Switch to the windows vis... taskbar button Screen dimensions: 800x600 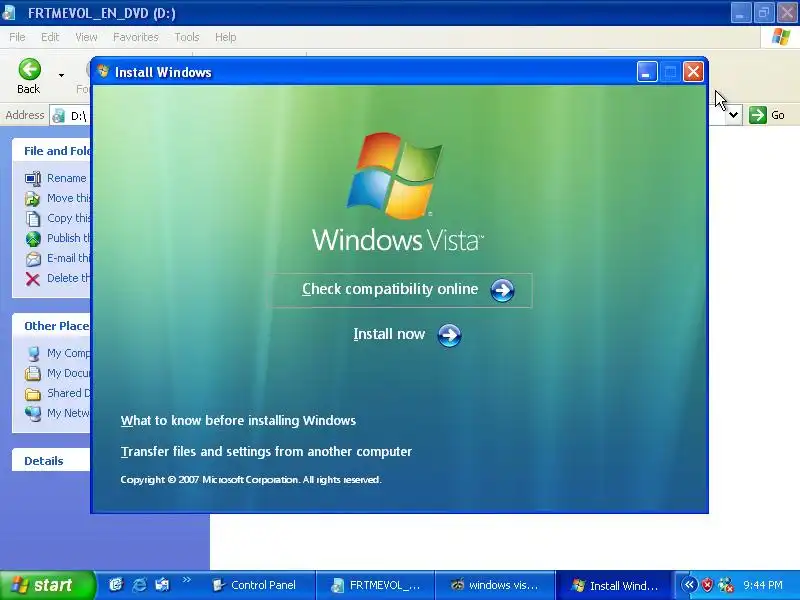pos(495,585)
